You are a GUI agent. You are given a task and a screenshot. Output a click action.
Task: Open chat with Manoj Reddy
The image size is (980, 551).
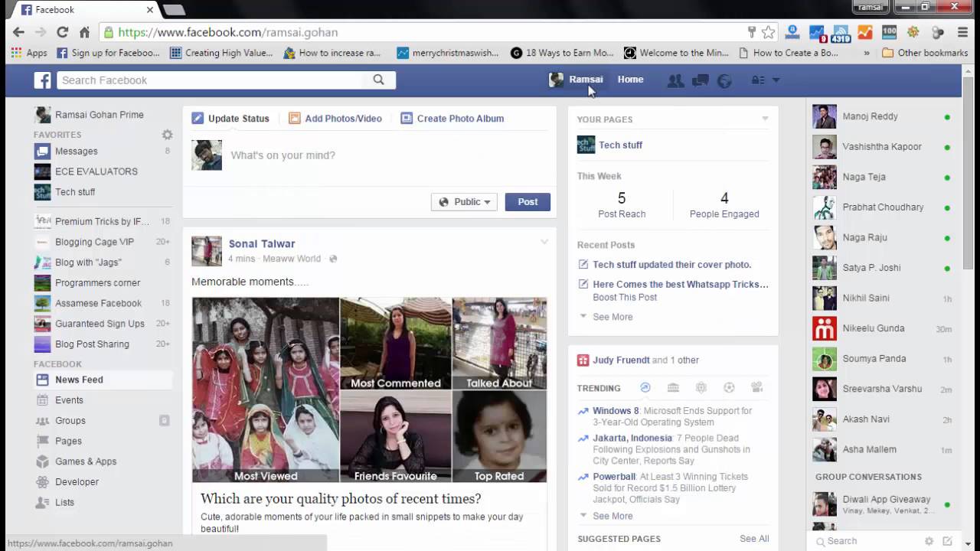coord(882,116)
